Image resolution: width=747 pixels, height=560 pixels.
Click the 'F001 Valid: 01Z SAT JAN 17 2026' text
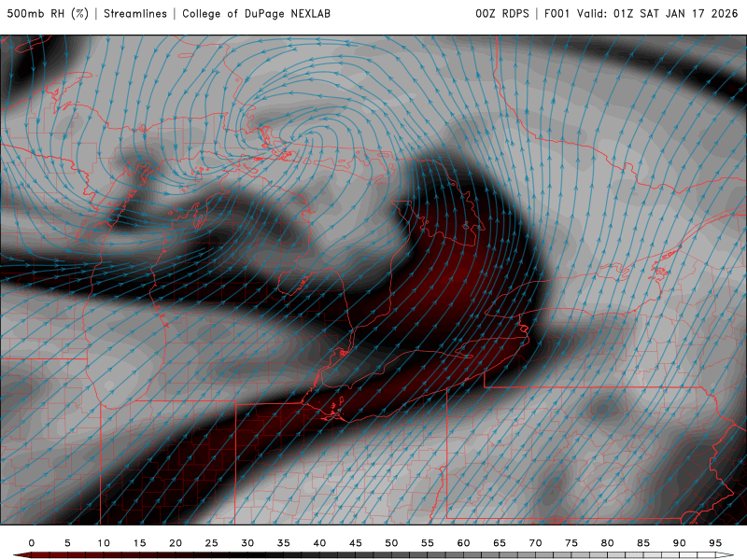tap(641, 14)
